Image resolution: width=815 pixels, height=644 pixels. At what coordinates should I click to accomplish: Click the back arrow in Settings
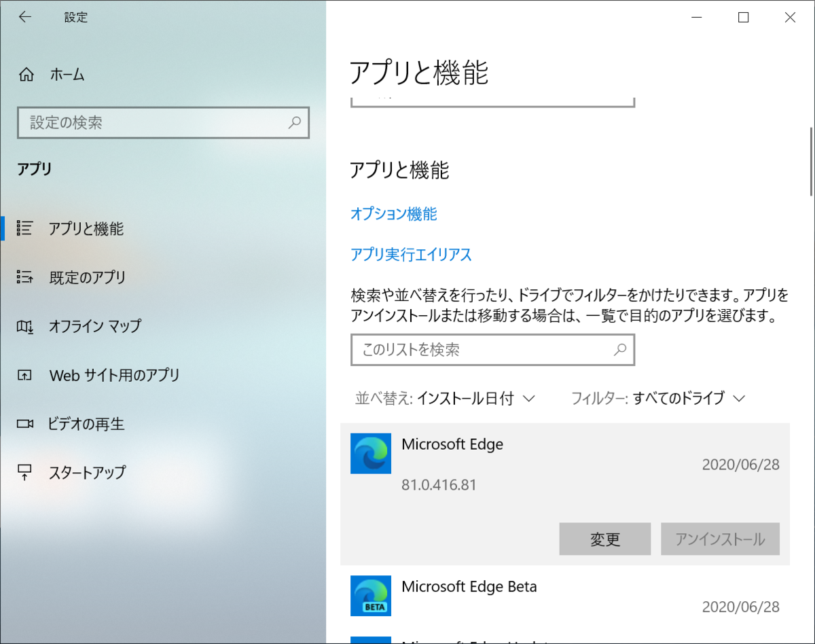[25, 18]
